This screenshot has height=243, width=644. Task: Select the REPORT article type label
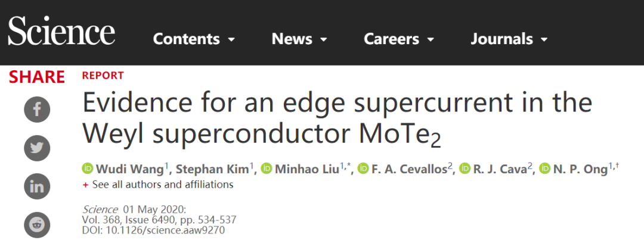103,76
